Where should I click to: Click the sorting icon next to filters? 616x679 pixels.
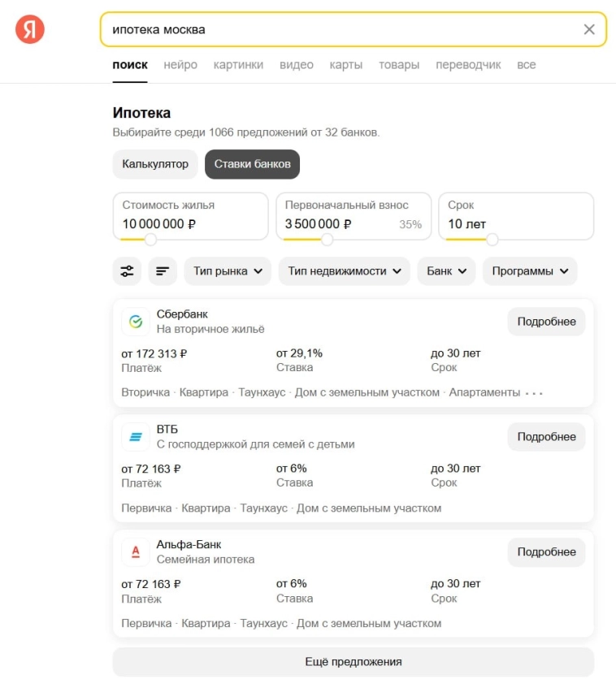coord(163,272)
